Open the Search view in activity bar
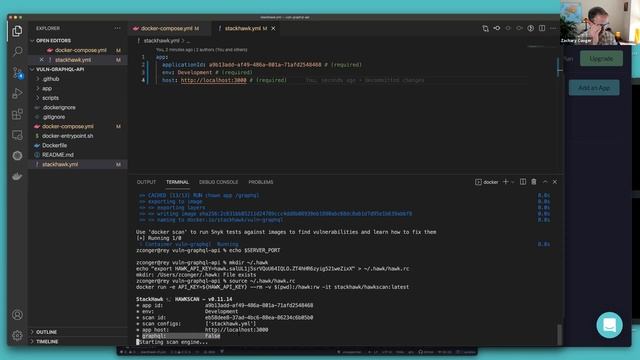The width and height of the screenshot is (640, 360). (x=17, y=51)
